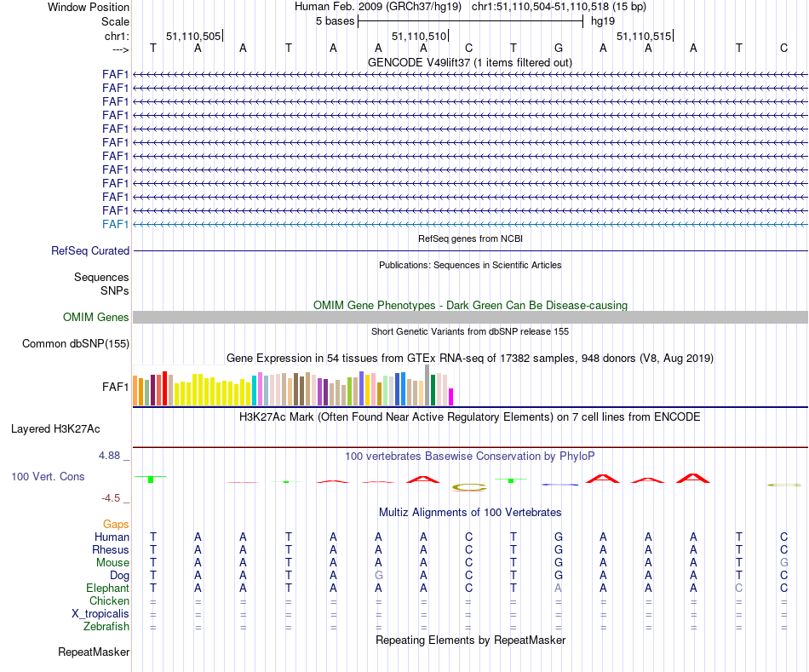Open RefSeq genes from NCBI track title

coord(470,238)
